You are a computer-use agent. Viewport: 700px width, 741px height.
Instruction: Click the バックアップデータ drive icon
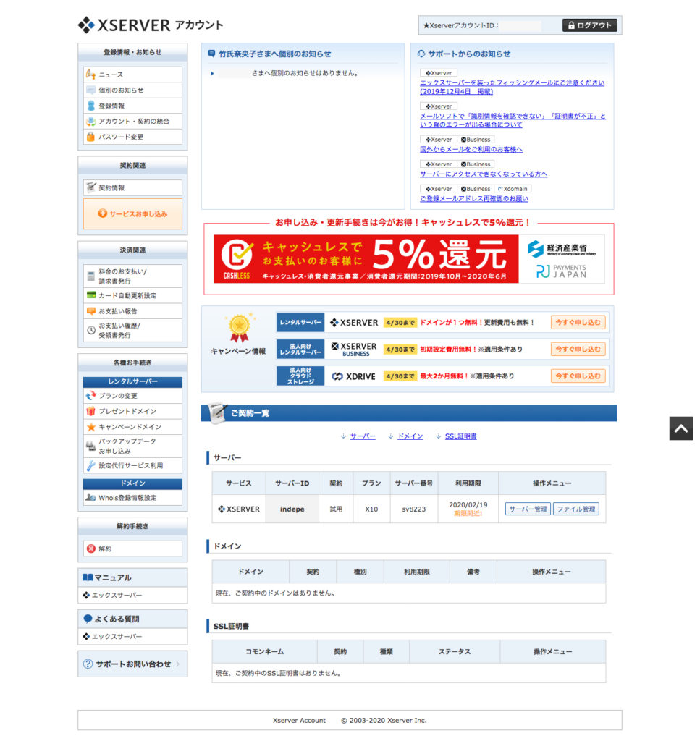[90, 446]
